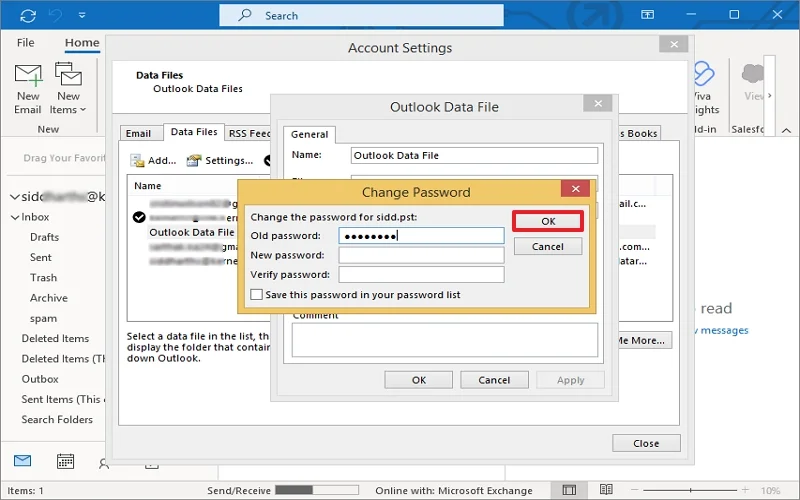Click the Verify password field
Viewport: 800px width, 500px height.
click(421, 274)
